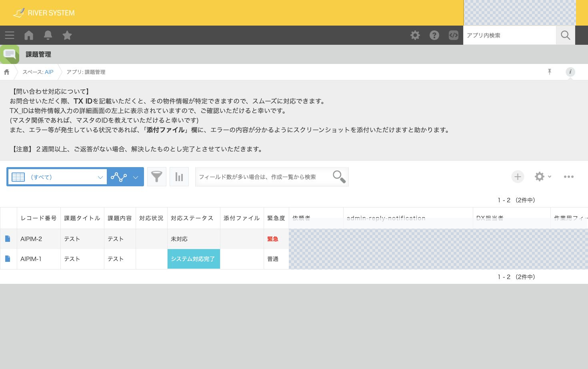Viewport: 588px width, 369px height.
Task: Click the 課題管理 app title text
Action: tap(38, 54)
